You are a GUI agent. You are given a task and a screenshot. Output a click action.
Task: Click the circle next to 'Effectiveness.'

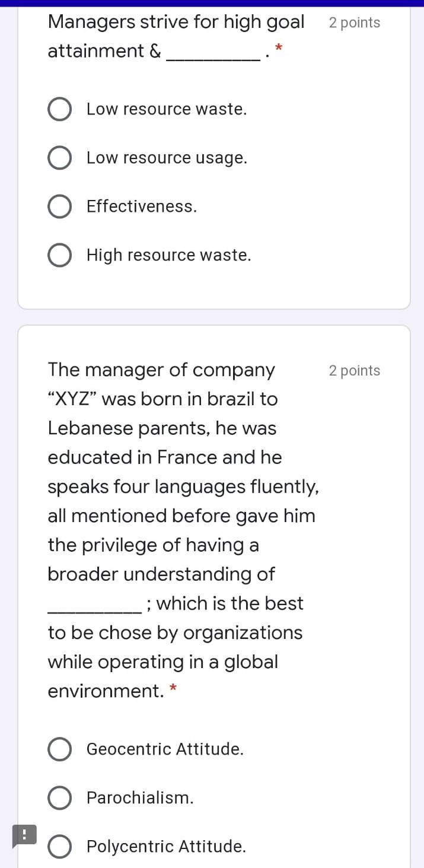(x=60, y=206)
